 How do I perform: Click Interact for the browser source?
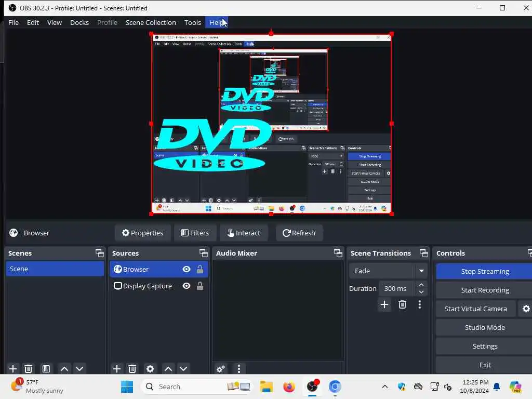[x=244, y=233]
